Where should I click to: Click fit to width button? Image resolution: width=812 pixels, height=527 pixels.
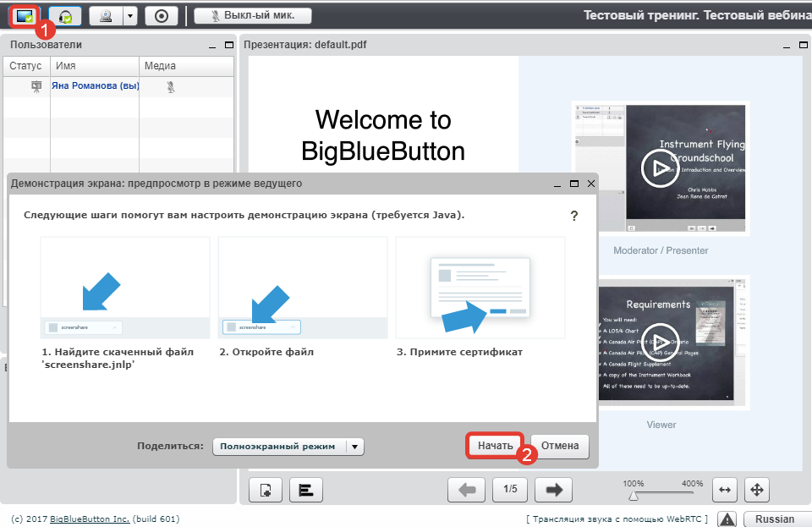725,490
